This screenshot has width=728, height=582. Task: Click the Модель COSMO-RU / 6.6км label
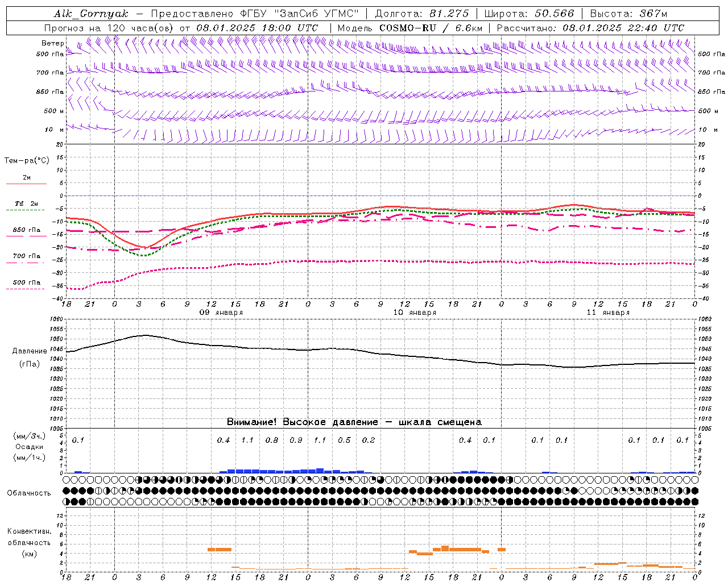(x=410, y=28)
